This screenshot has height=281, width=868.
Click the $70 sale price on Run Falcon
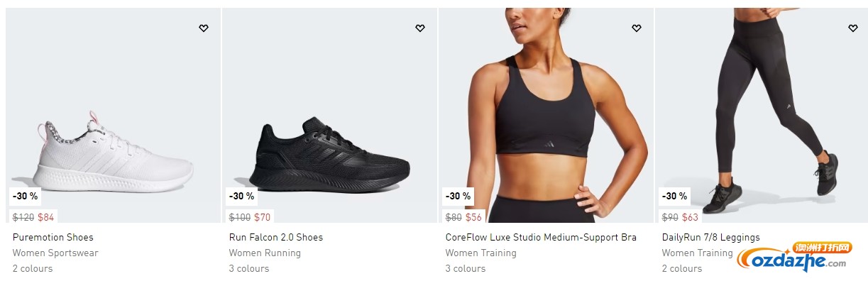(263, 217)
